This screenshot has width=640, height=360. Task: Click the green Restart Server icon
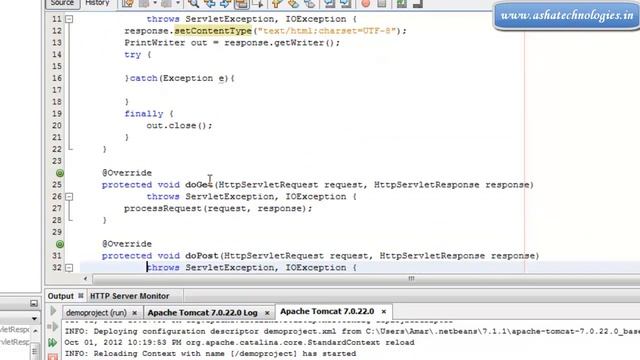53,342
